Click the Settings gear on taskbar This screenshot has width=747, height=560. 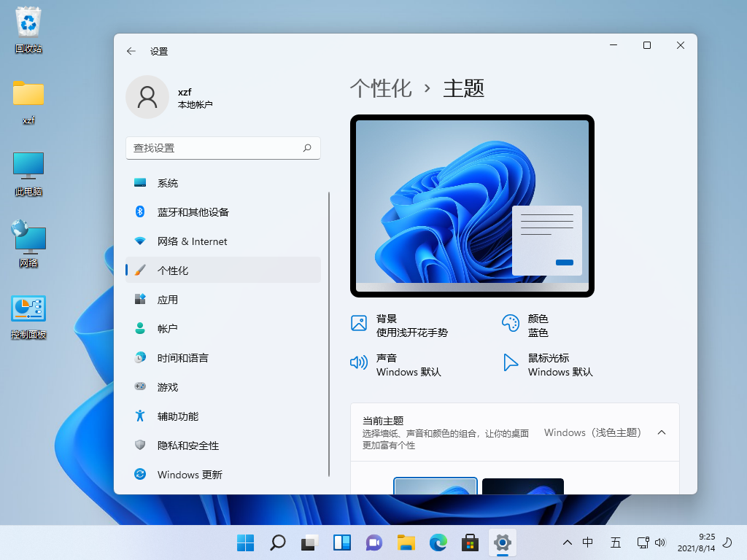coord(502,542)
